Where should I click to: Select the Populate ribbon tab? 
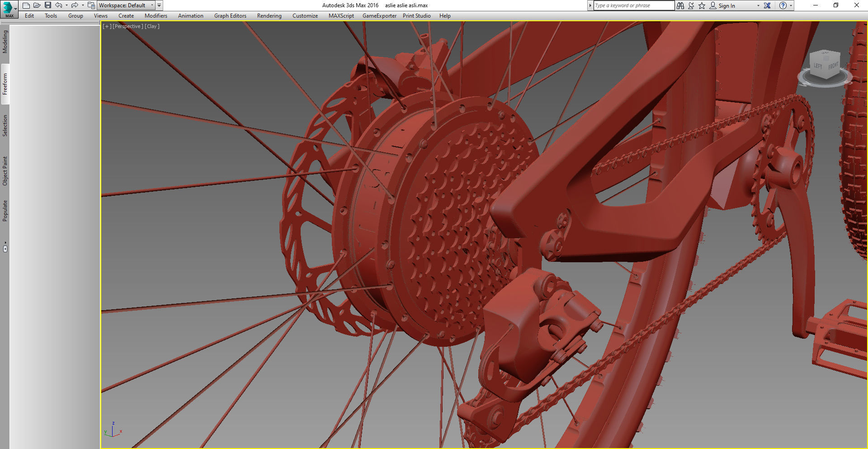coord(5,211)
